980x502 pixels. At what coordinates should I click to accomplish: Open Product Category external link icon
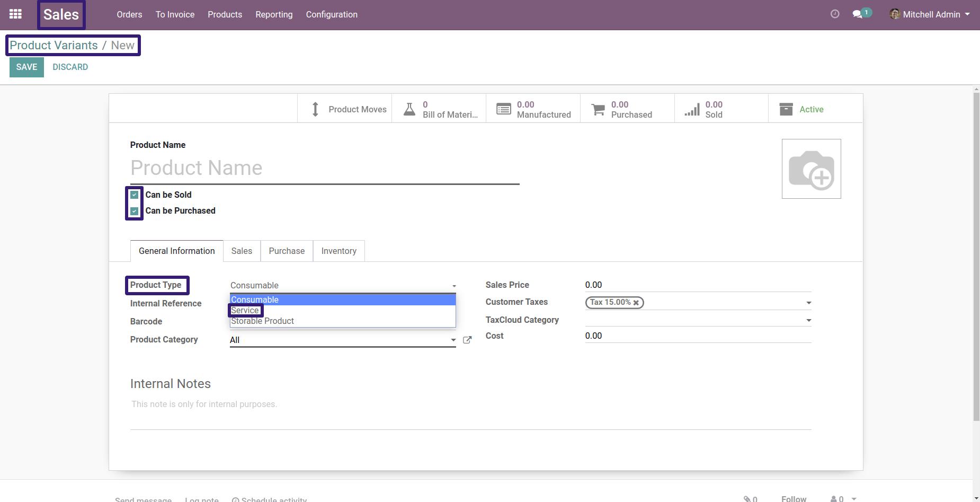click(467, 340)
